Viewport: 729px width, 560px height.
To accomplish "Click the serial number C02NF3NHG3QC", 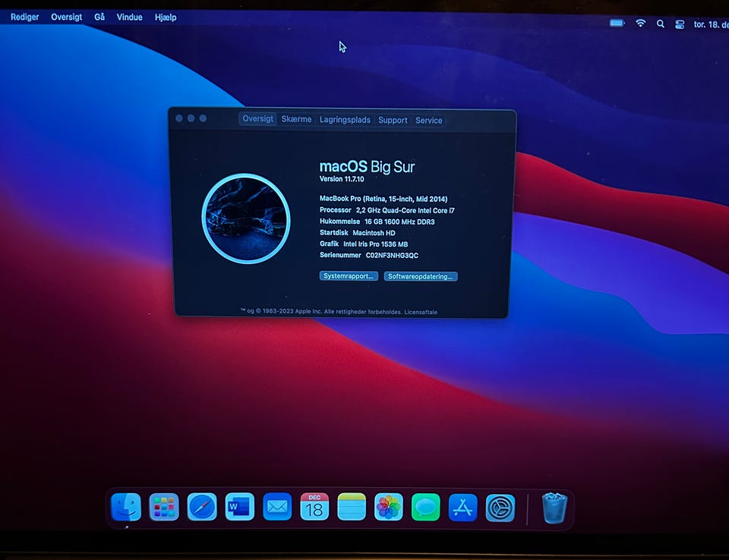I will coord(392,255).
